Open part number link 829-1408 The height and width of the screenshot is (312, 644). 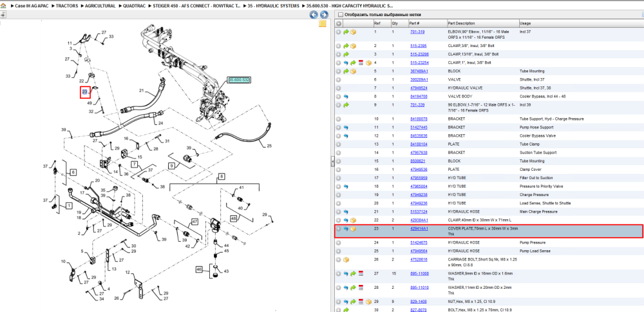click(x=418, y=302)
